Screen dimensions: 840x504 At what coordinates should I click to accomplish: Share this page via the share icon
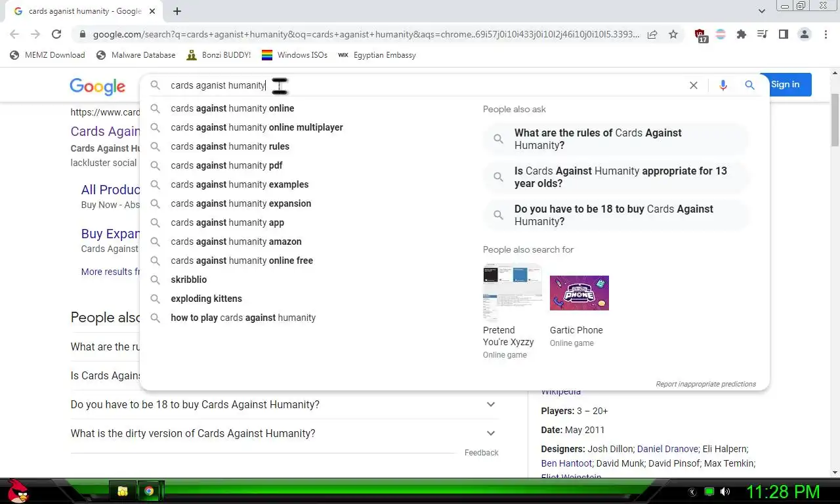pyautogui.click(x=652, y=34)
